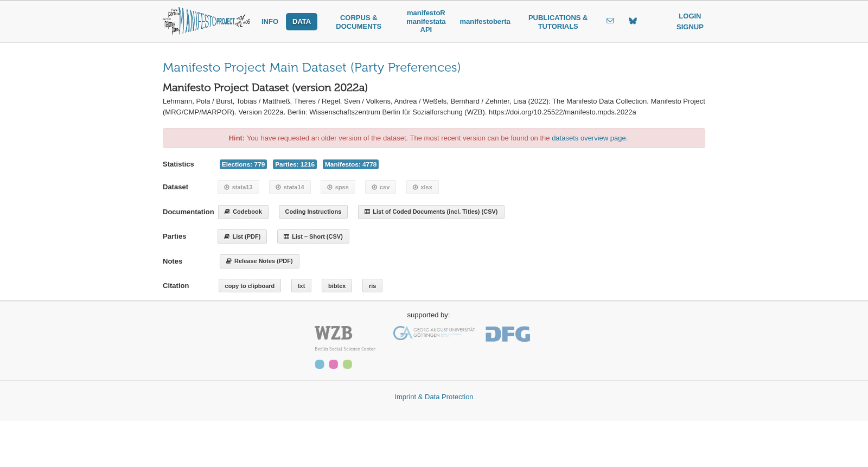
Task: Download the stata13 dataset
Action: point(238,187)
